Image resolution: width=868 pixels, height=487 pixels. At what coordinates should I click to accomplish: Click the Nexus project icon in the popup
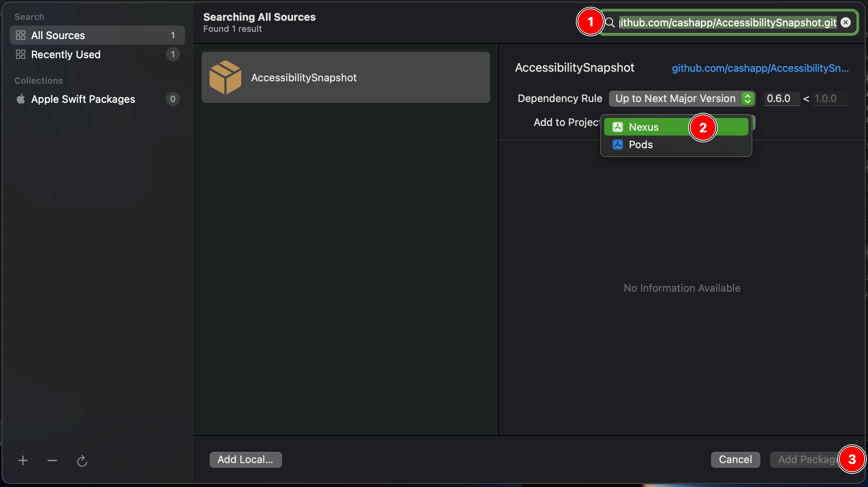618,127
